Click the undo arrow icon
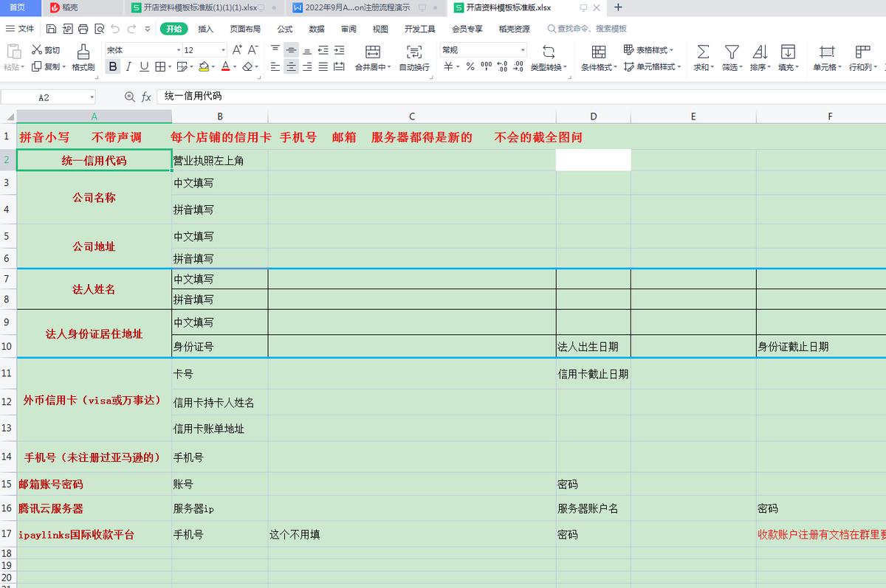886x588 pixels. (115, 30)
